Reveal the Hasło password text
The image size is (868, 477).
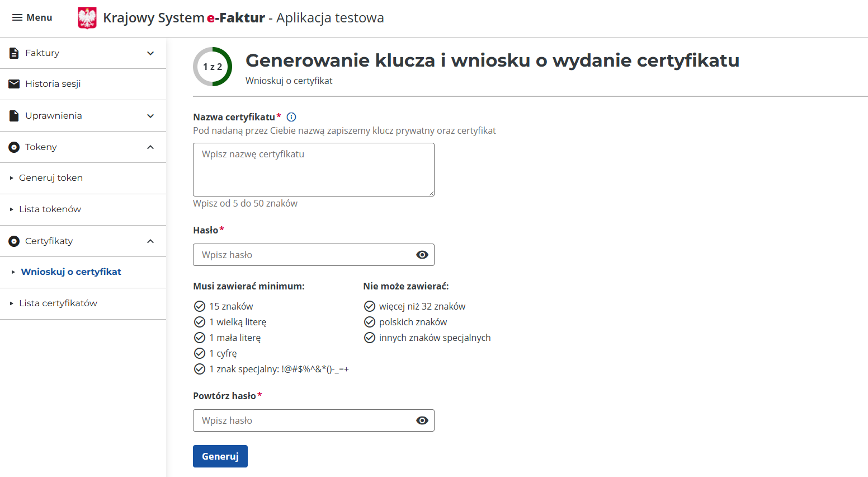(422, 255)
